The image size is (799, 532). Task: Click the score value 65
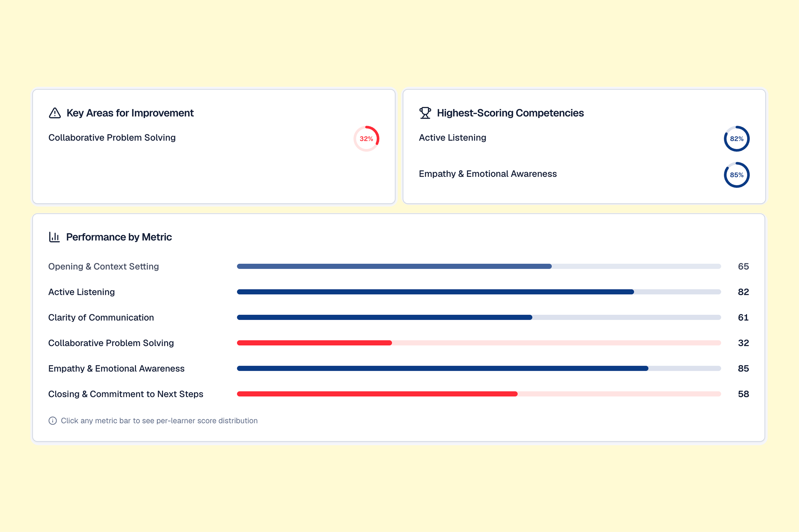743,266
